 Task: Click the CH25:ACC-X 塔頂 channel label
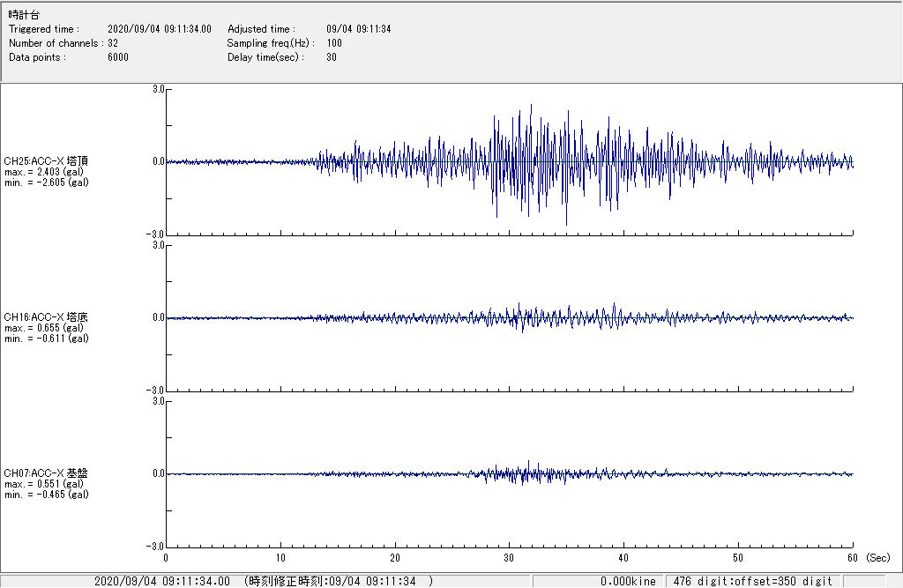[46, 161]
